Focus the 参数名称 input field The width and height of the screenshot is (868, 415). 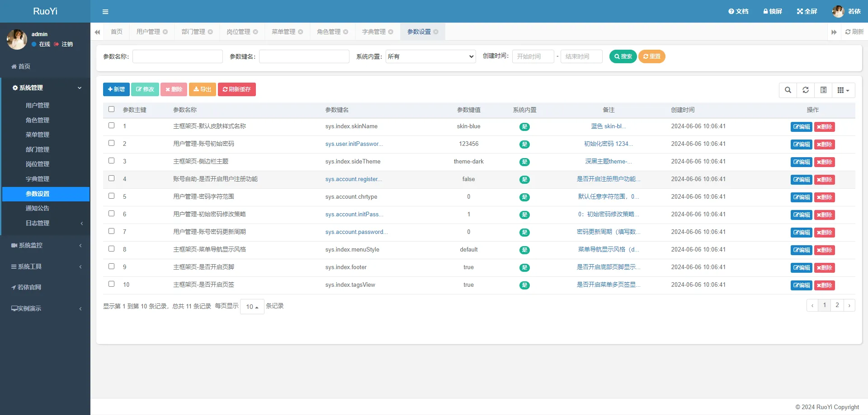pyautogui.click(x=178, y=56)
